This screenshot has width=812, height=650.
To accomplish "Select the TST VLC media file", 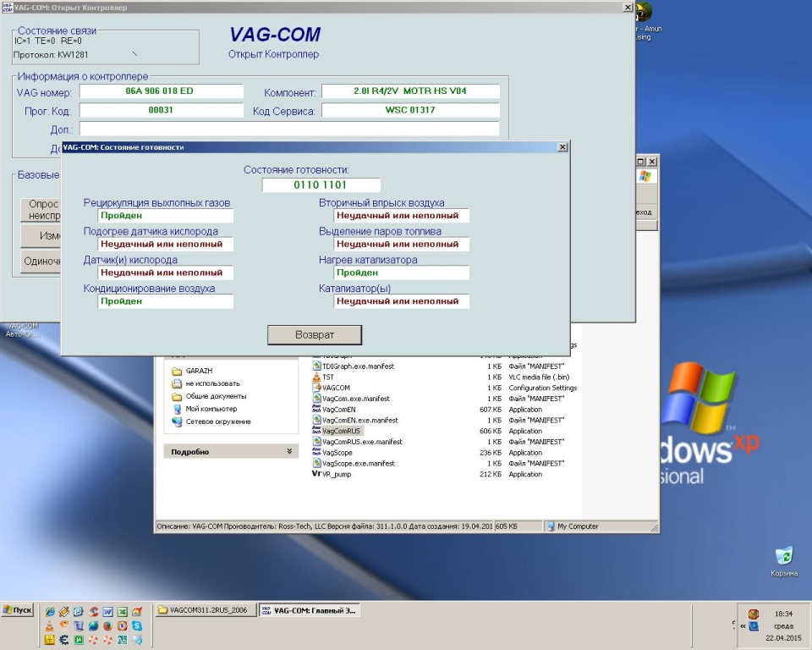I will pos(324,377).
